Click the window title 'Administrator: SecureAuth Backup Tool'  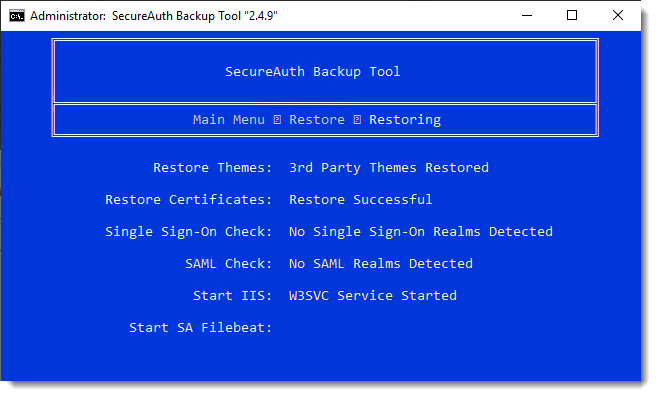(x=154, y=16)
